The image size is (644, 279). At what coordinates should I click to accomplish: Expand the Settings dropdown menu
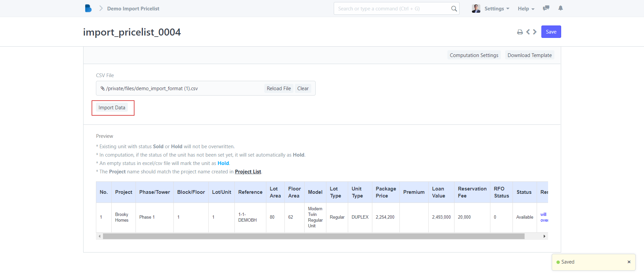497,9
